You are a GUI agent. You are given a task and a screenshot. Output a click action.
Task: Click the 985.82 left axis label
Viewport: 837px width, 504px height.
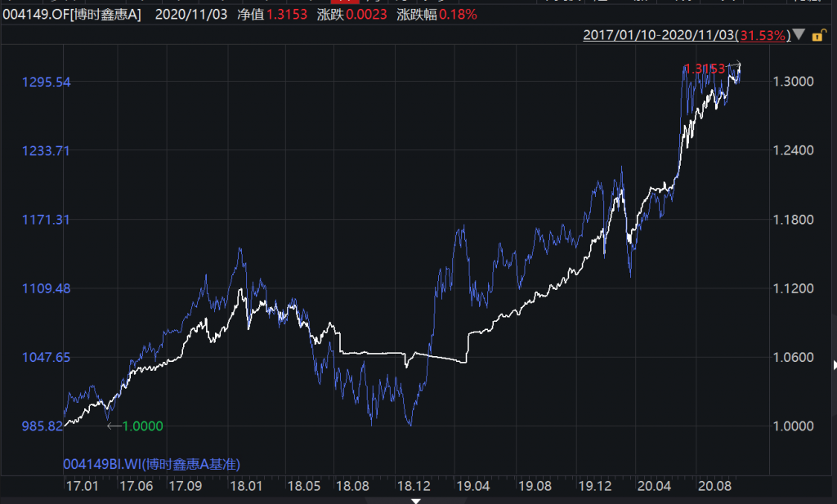click(x=44, y=426)
